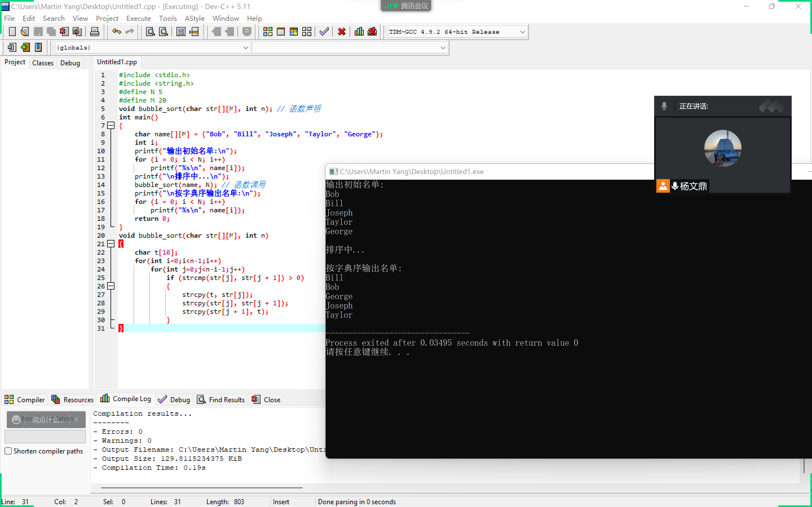Collapse the fold marker at line 26

(x=111, y=286)
